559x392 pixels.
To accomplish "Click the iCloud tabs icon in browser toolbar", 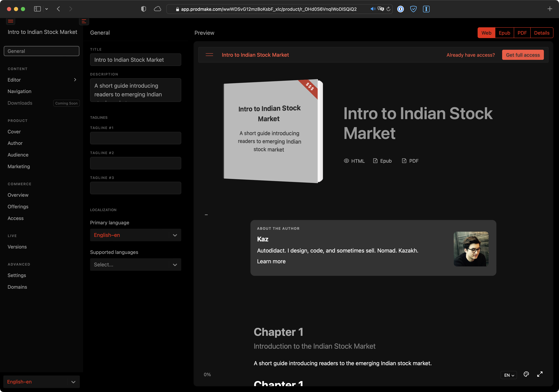I will click(x=158, y=9).
